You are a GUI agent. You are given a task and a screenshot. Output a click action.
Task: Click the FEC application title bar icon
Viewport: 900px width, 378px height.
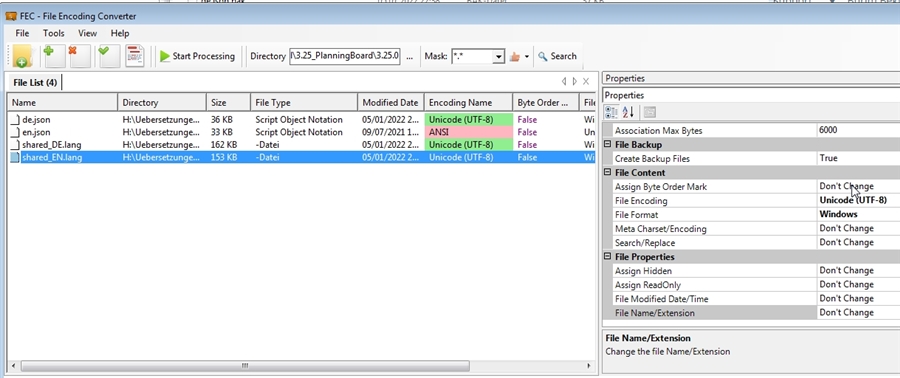pyautogui.click(x=11, y=16)
